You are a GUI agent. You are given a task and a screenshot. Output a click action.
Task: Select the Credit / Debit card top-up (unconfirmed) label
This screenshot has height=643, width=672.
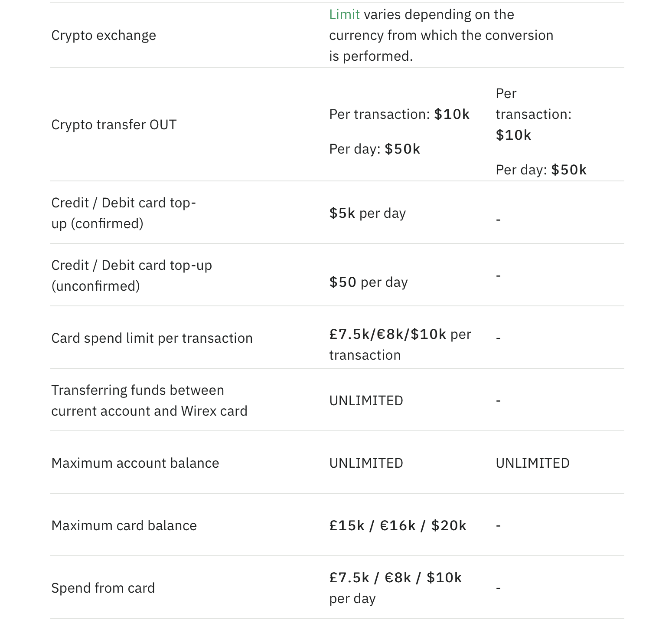pyautogui.click(x=131, y=276)
